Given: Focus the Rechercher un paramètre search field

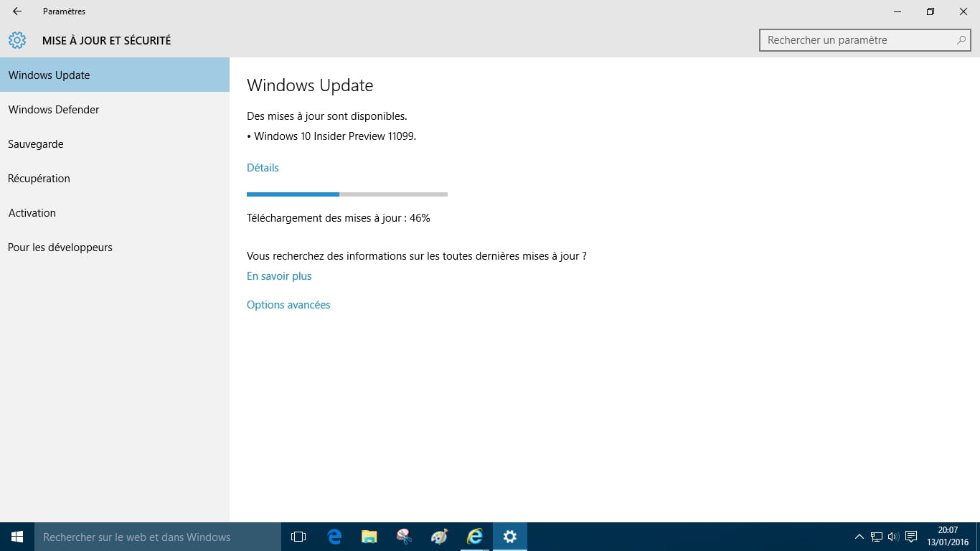Looking at the screenshot, I should (864, 40).
